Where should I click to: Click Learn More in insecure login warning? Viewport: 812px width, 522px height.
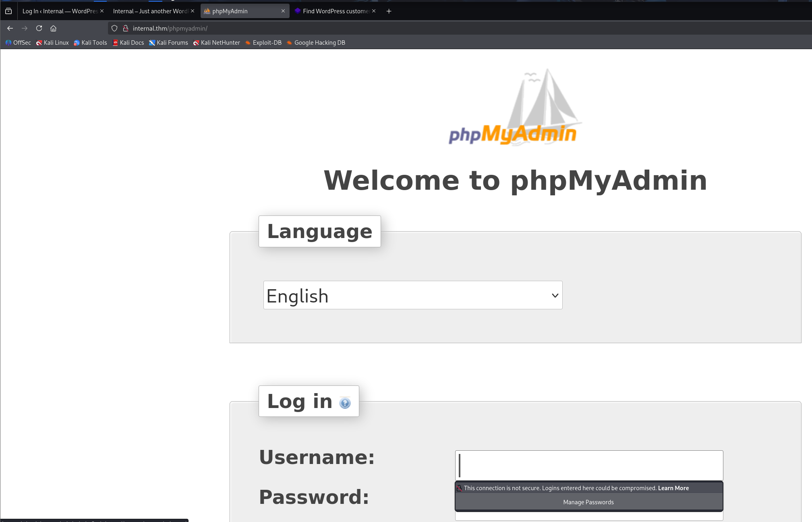point(673,488)
